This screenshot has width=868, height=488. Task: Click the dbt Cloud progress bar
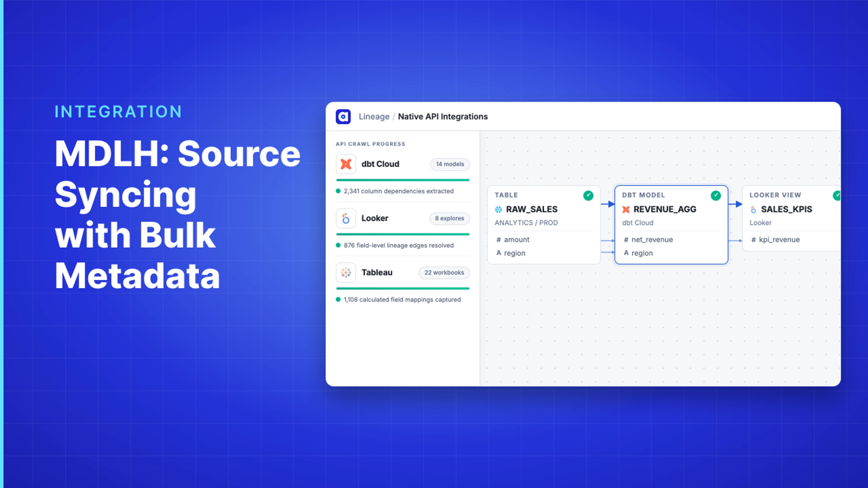pyautogui.click(x=403, y=180)
